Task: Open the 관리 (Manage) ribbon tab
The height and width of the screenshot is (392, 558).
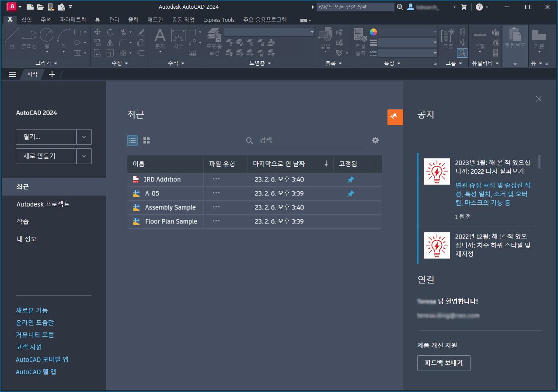Action: pyautogui.click(x=114, y=20)
